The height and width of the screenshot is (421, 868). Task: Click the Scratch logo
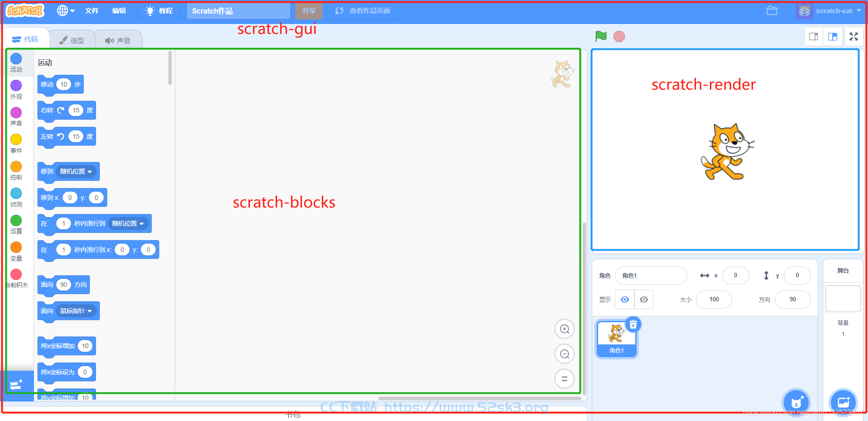click(x=25, y=10)
